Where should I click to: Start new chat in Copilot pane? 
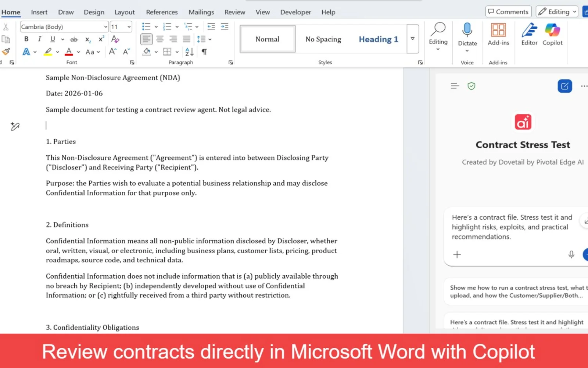tap(565, 86)
